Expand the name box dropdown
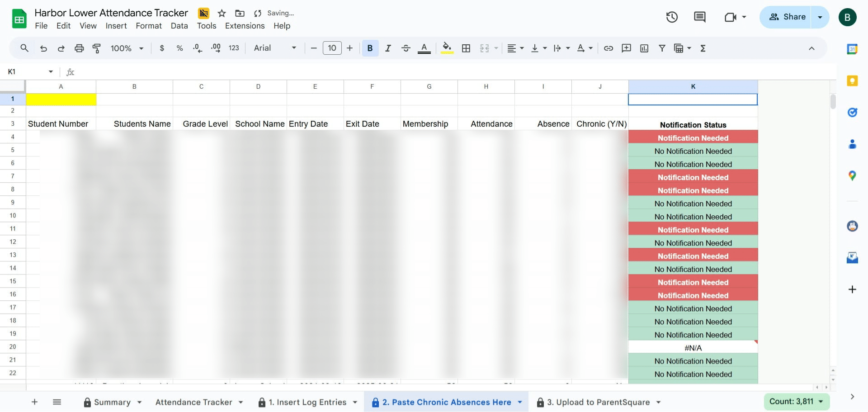 [51, 71]
